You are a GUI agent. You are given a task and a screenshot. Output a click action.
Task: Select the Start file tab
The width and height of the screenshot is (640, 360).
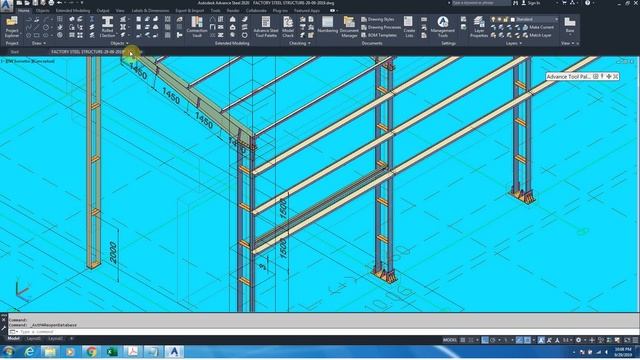tap(15, 52)
